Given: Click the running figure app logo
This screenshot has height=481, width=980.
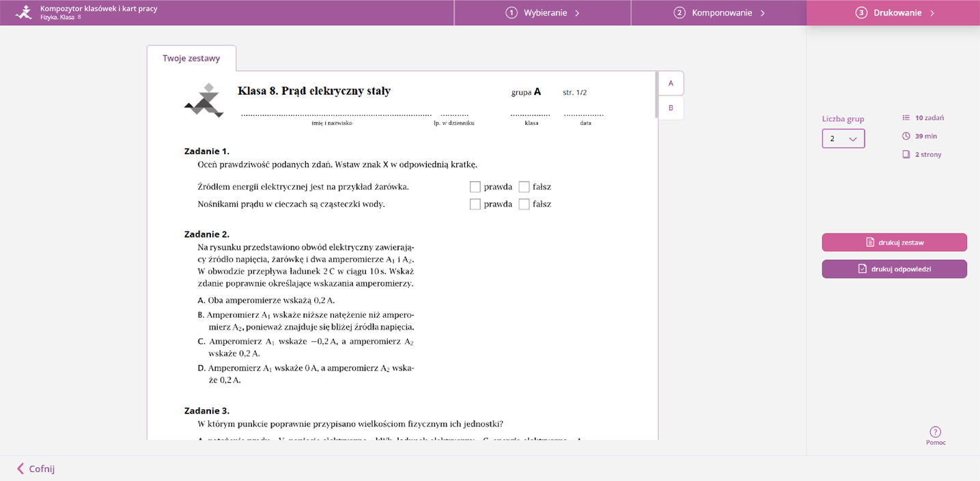Looking at the screenshot, I should (x=24, y=12).
